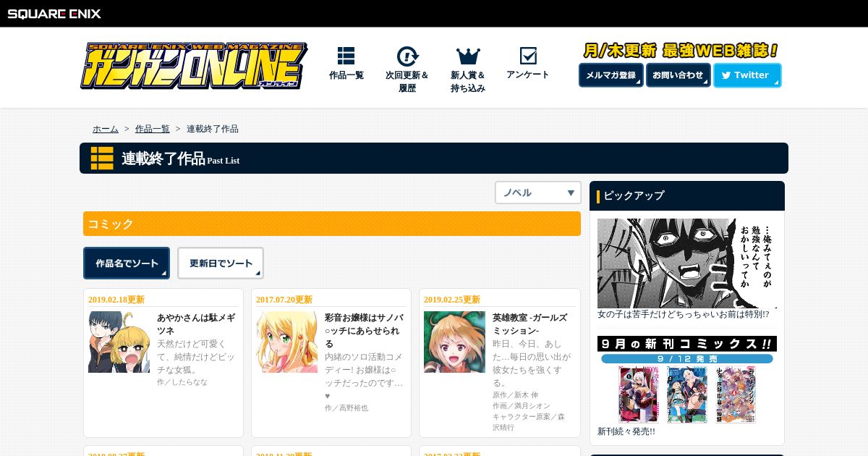Click the 2019.02.25更新 date text
Screen dimensions: 868x456
coord(452,300)
